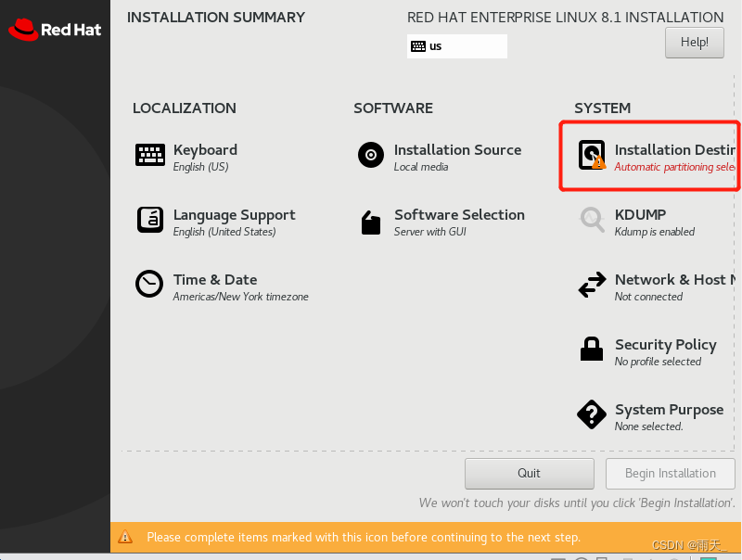
Task: Open the Time & Date clock icon
Action: click(x=149, y=284)
